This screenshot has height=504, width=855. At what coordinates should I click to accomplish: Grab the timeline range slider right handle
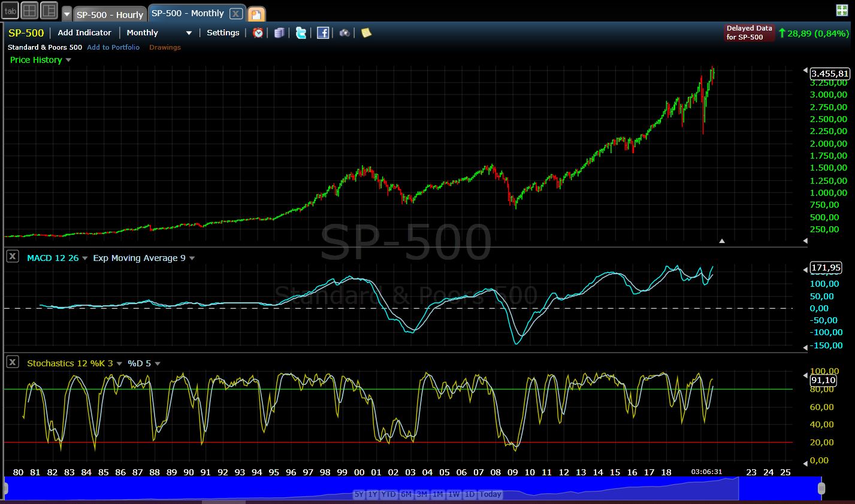click(x=822, y=488)
